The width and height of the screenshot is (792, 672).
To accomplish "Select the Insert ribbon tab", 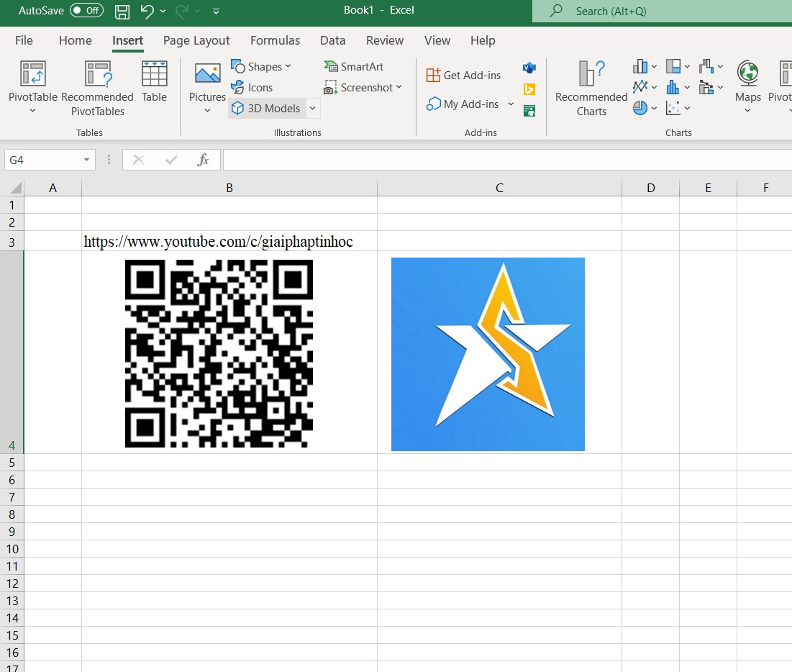I will tap(127, 40).
